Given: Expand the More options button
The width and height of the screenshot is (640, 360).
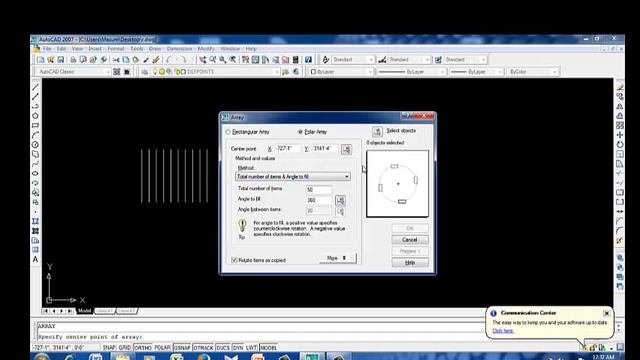Looking at the screenshot, I should coord(338,258).
